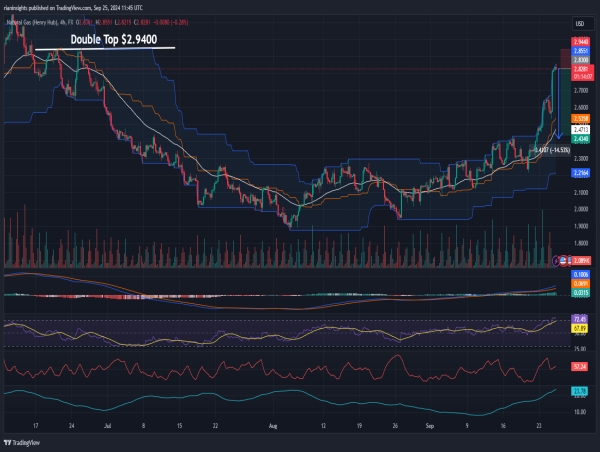Select the orange 2.5358 price label
The height and width of the screenshot is (452, 600).
pyautogui.click(x=580, y=119)
